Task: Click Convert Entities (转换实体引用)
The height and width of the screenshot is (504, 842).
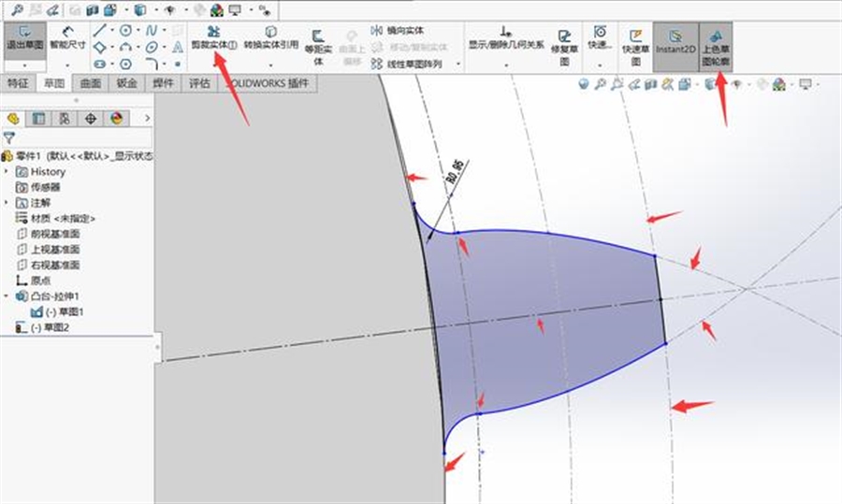Action: [x=271, y=38]
